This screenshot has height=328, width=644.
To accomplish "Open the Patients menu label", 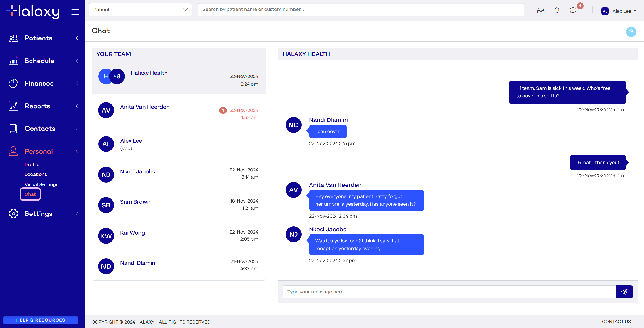I will [x=38, y=38].
